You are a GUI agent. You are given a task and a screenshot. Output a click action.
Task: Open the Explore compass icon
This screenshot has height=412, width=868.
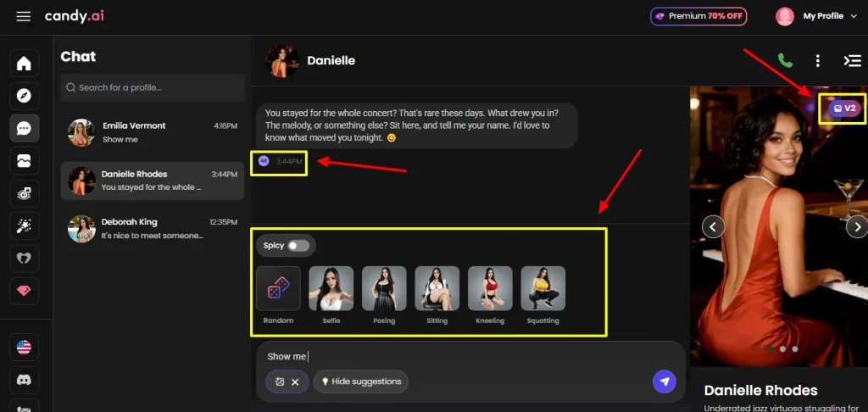pyautogui.click(x=24, y=96)
